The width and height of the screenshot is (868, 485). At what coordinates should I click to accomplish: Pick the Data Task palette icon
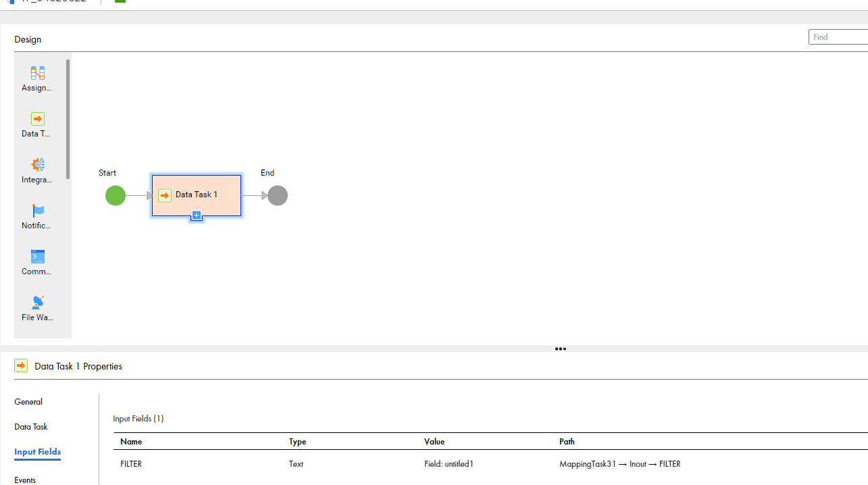(38, 119)
